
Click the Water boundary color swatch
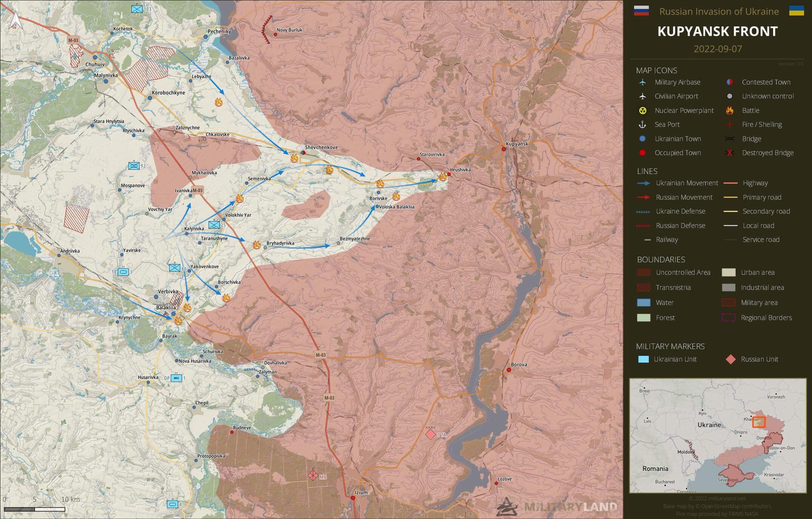[643, 303]
